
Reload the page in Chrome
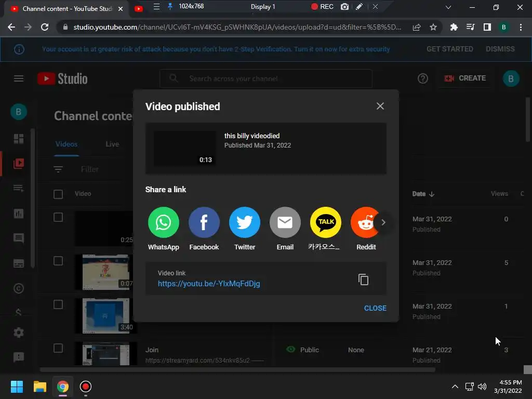pos(45,27)
